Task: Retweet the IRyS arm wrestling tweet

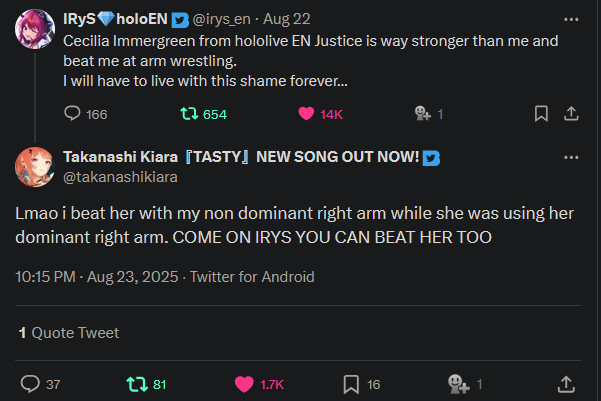Action: coord(189,114)
